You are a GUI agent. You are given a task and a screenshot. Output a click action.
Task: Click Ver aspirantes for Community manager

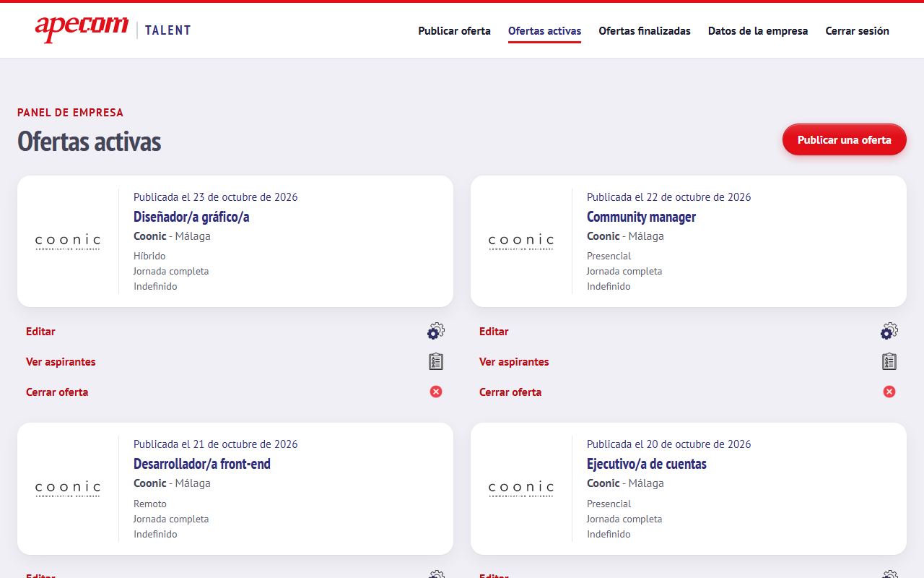[514, 362]
